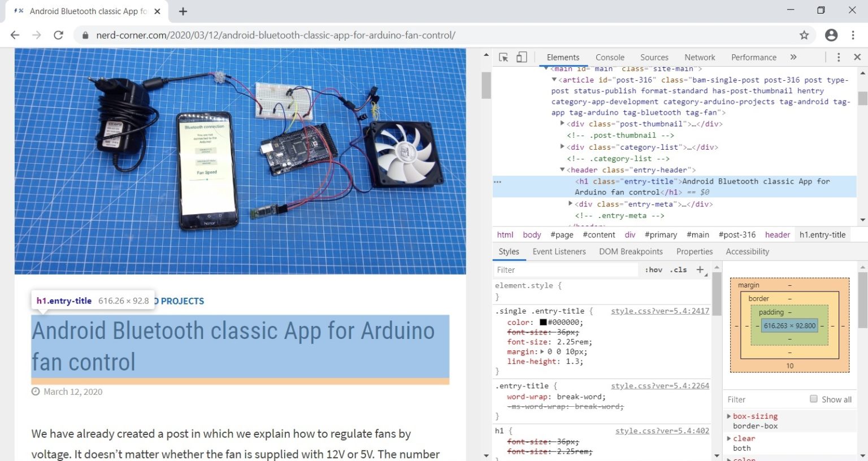The image size is (868, 461).
Task: Click the bookmark star in the address bar
Action: click(x=804, y=34)
